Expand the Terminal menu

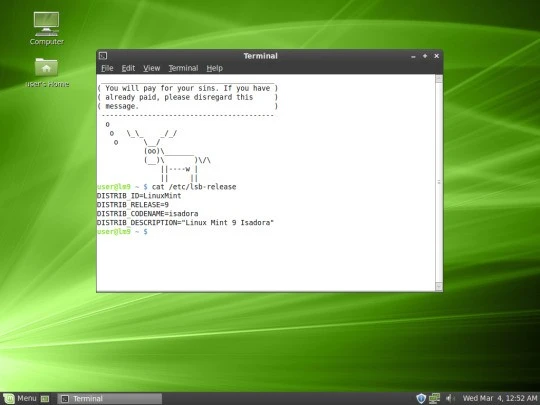click(x=183, y=68)
